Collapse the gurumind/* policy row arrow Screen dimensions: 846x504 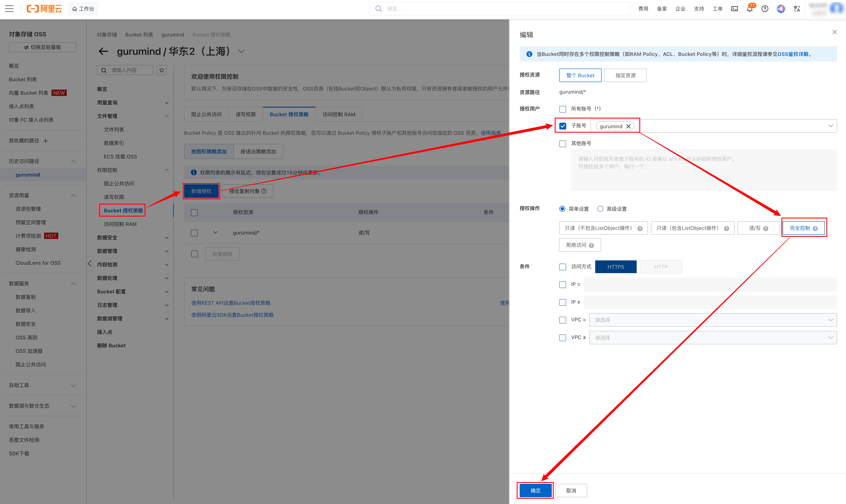click(215, 233)
